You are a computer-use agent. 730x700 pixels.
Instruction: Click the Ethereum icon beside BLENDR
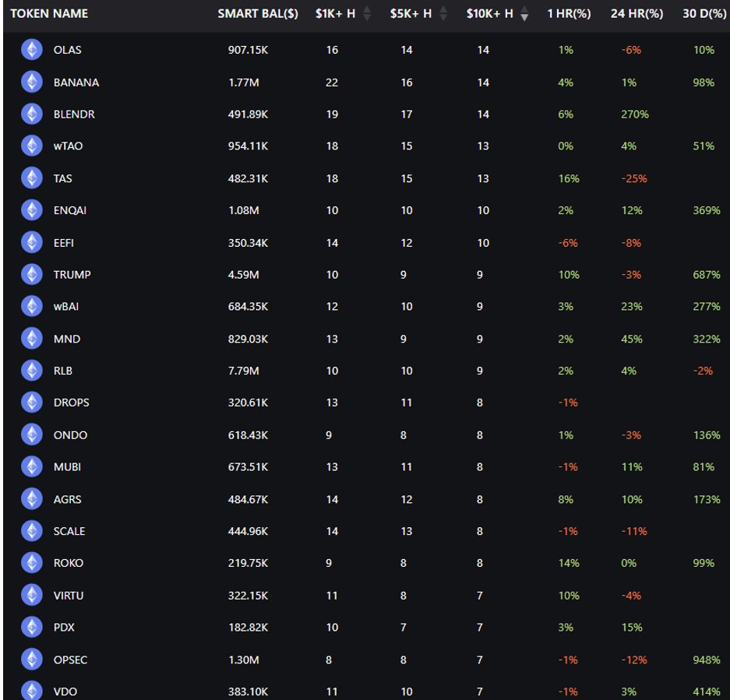coord(32,114)
